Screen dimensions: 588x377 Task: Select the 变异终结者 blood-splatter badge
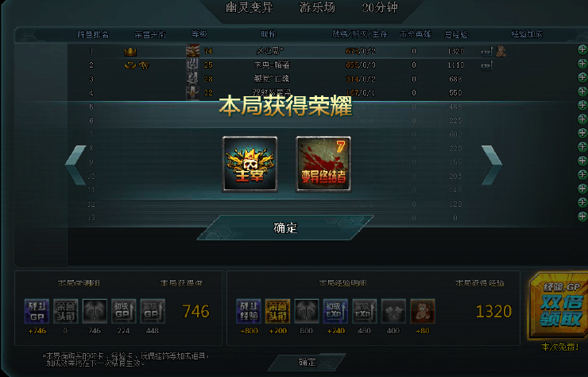pyautogui.click(x=323, y=164)
